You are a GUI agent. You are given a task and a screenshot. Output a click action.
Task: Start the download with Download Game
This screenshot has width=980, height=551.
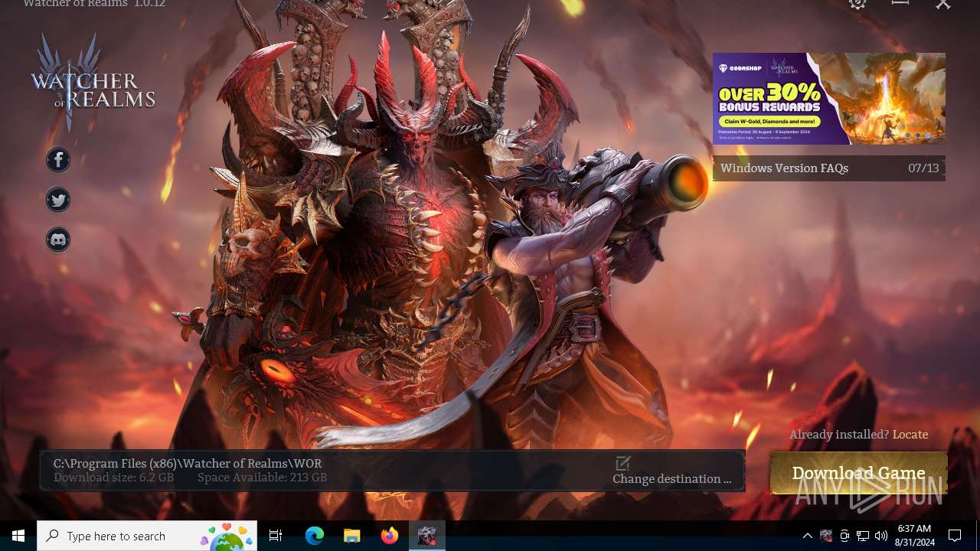859,472
